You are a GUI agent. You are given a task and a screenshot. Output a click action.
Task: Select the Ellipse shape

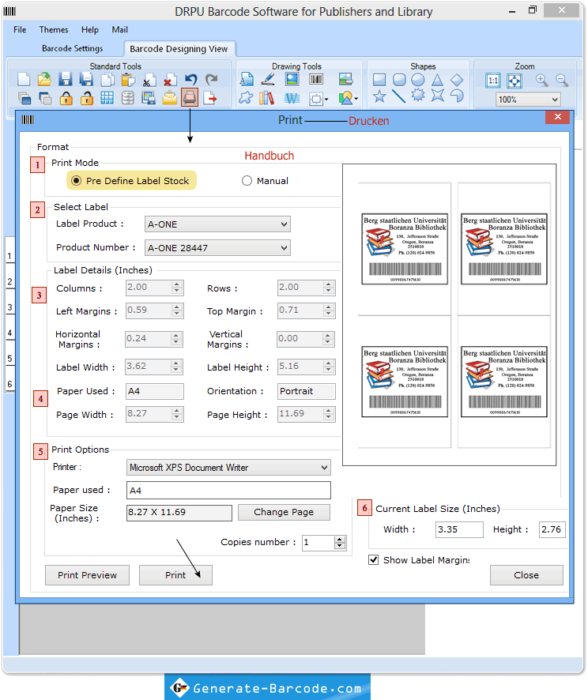pos(418,80)
